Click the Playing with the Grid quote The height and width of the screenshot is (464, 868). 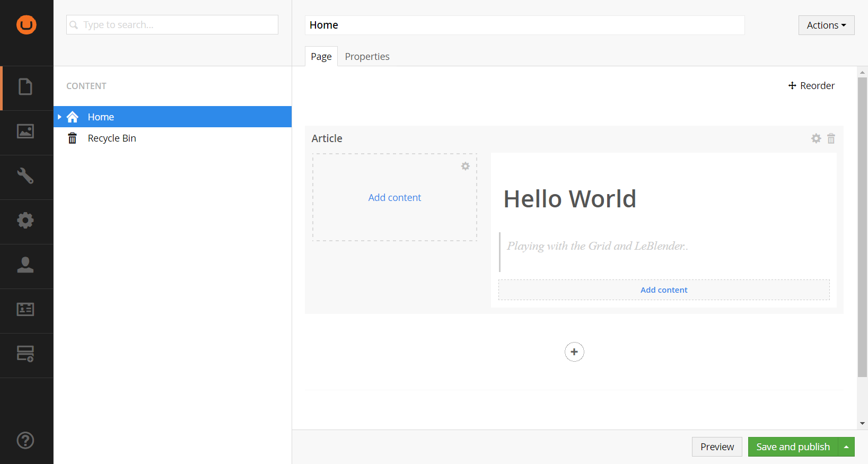coord(597,246)
